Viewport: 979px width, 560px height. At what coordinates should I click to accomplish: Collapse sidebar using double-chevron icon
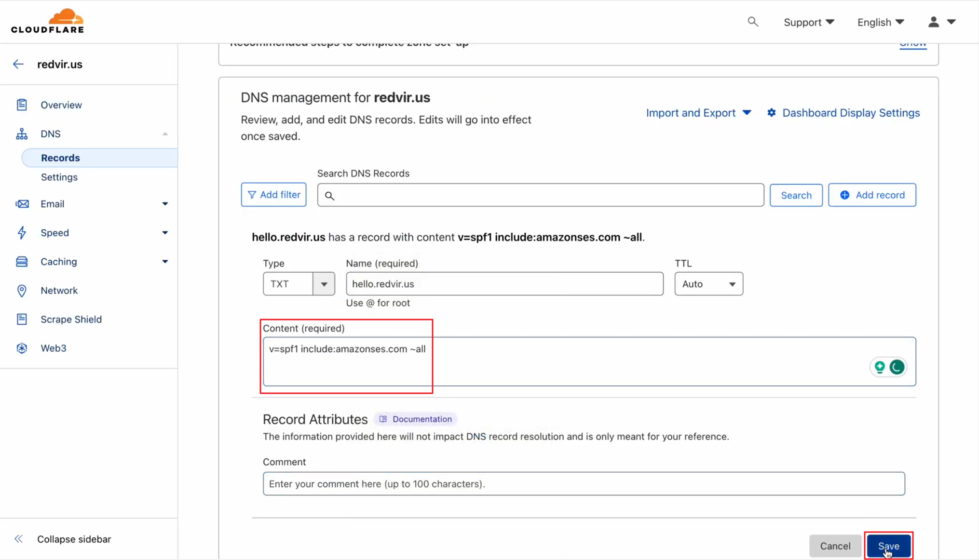[18, 539]
